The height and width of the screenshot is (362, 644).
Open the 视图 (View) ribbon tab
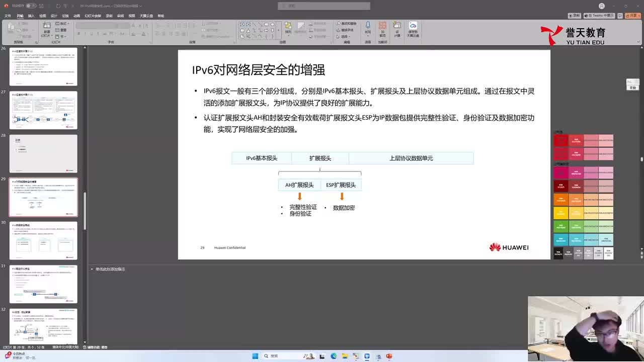pyautogui.click(x=132, y=16)
